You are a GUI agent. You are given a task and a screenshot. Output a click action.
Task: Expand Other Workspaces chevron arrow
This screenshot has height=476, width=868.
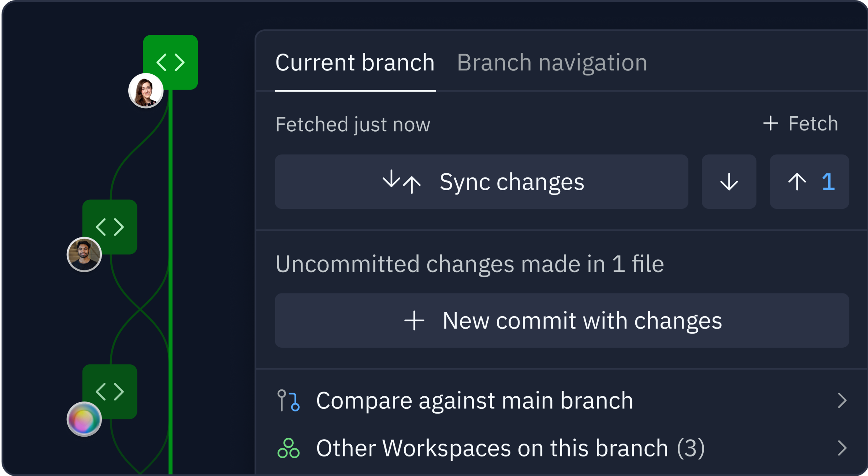pos(842,448)
